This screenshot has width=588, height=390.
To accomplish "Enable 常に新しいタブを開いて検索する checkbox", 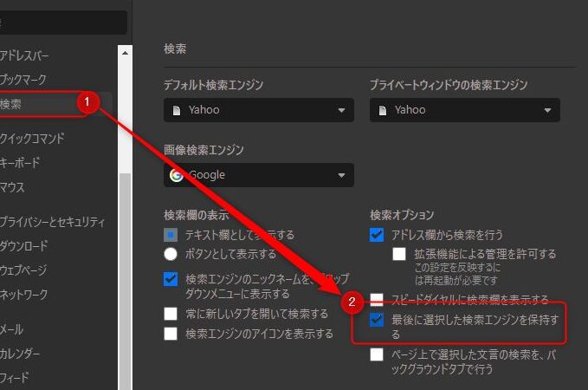I will (x=171, y=314).
